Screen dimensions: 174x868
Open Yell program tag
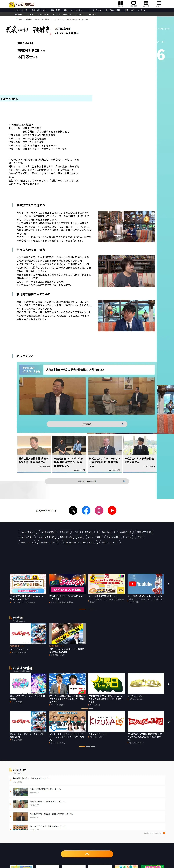coord(77,532)
